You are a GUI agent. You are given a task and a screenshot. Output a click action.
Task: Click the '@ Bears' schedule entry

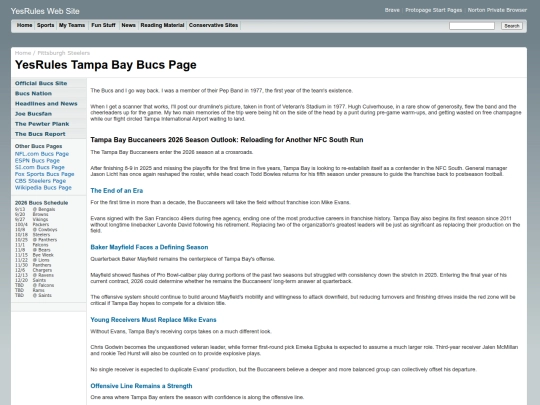42,250
